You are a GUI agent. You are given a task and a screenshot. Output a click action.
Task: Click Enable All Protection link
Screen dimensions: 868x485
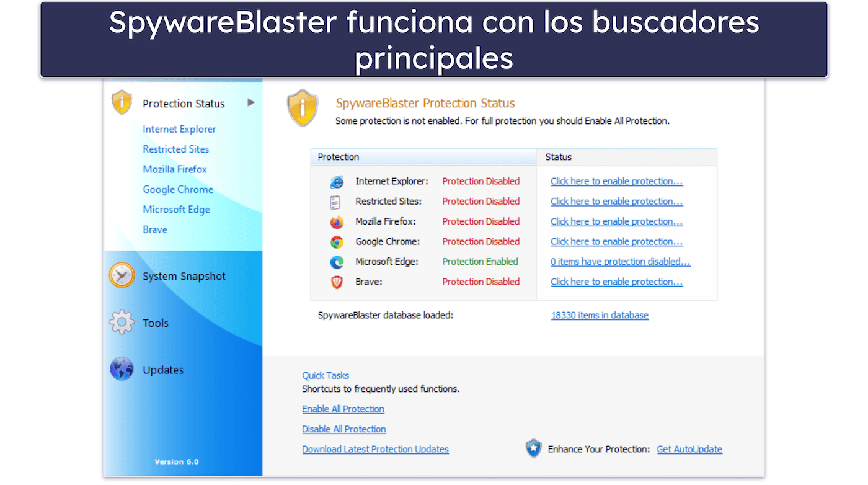[x=343, y=409]
